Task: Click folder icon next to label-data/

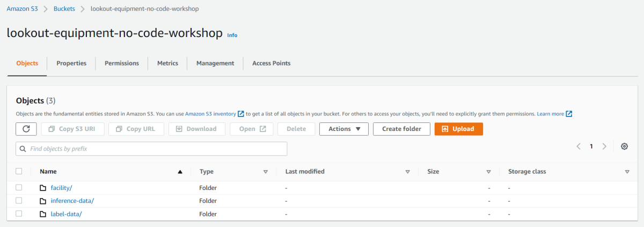Action: (43, 214)
